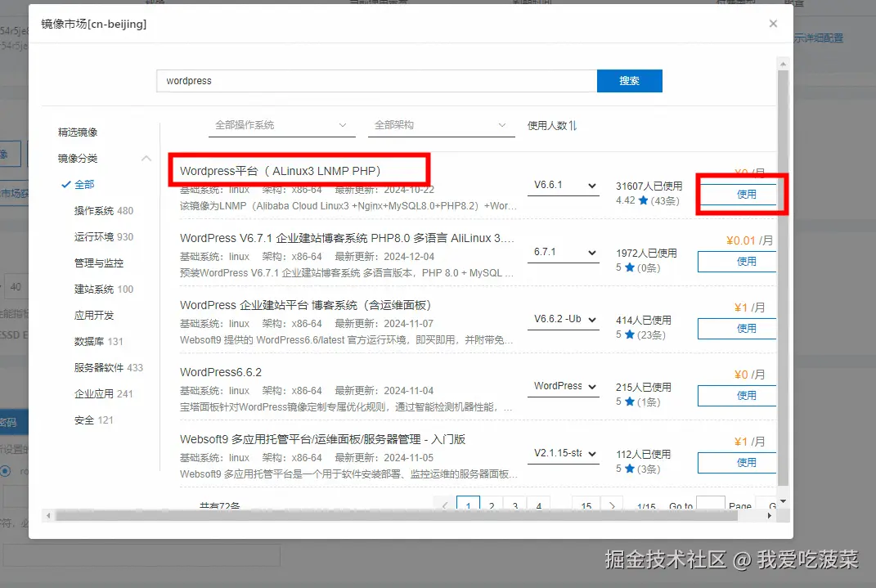
Task: Select Site Building 100 category
Action: 104,290
